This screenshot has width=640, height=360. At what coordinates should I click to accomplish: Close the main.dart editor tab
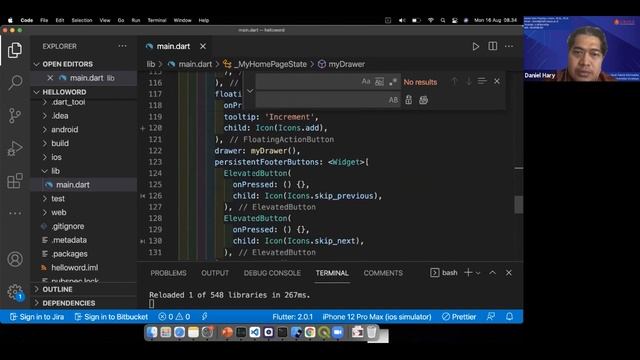tap(203, 46)
